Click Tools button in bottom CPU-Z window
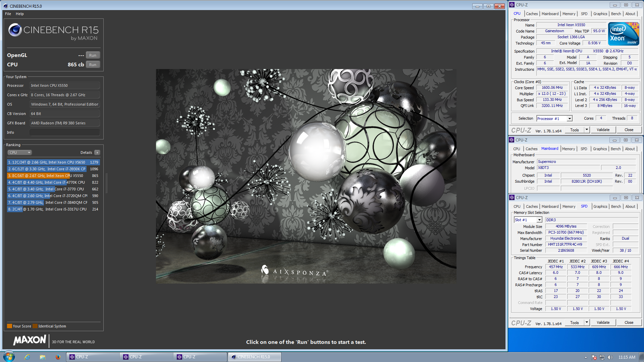Screen dimensions: 644x362 pos(575,323)
